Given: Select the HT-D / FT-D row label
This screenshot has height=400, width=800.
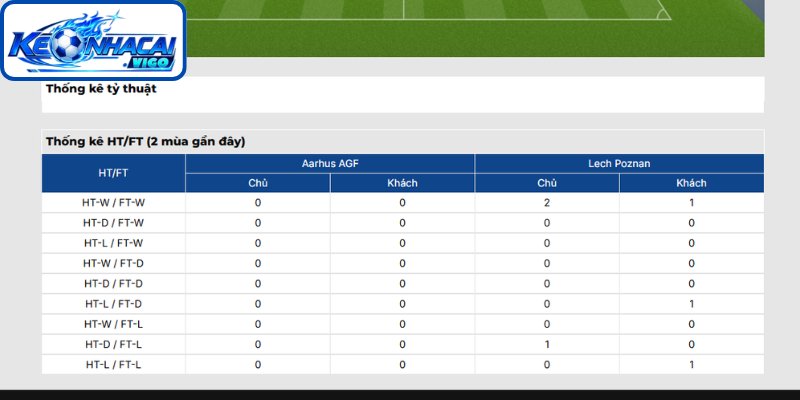Looking at the screenshot, I should pos(113,284).
